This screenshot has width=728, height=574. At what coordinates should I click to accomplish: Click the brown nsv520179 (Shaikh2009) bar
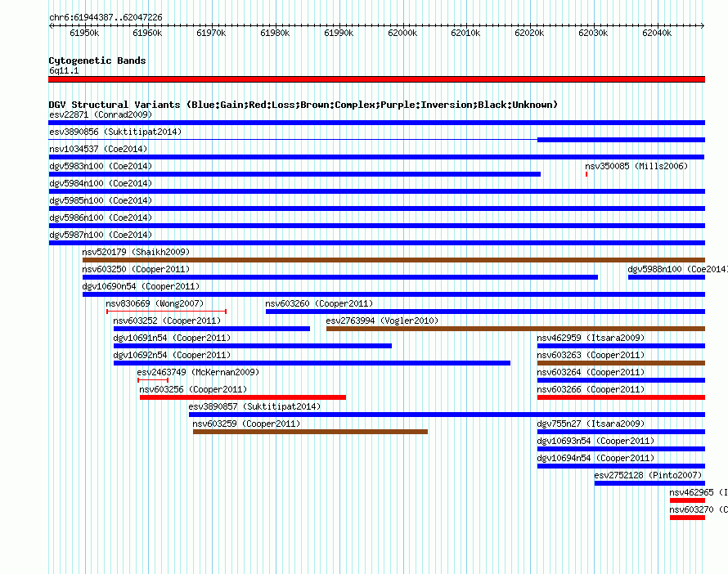pyautogui.click(x=393, y=260)
